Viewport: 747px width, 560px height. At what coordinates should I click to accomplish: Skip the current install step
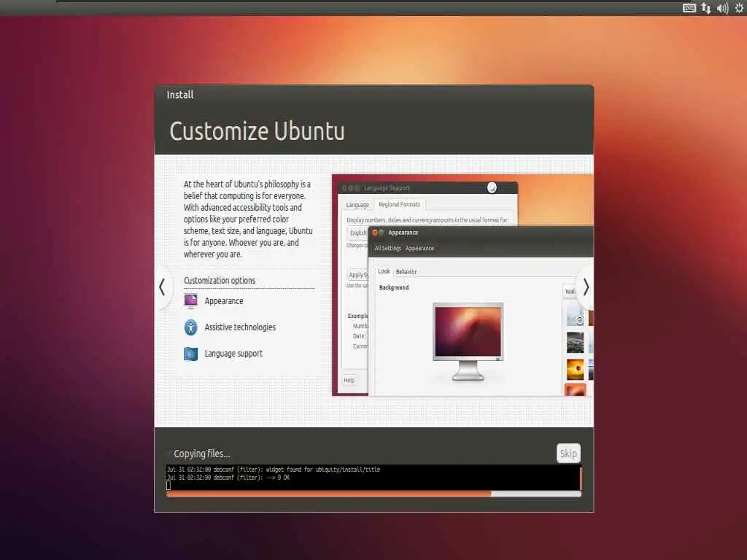(x=568, y=454)
